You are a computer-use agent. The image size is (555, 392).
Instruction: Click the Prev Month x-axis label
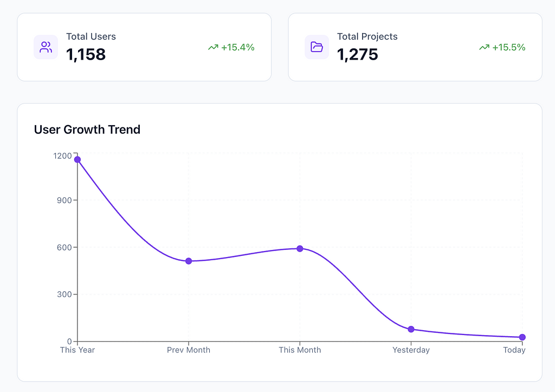click(x=189, y=350)
